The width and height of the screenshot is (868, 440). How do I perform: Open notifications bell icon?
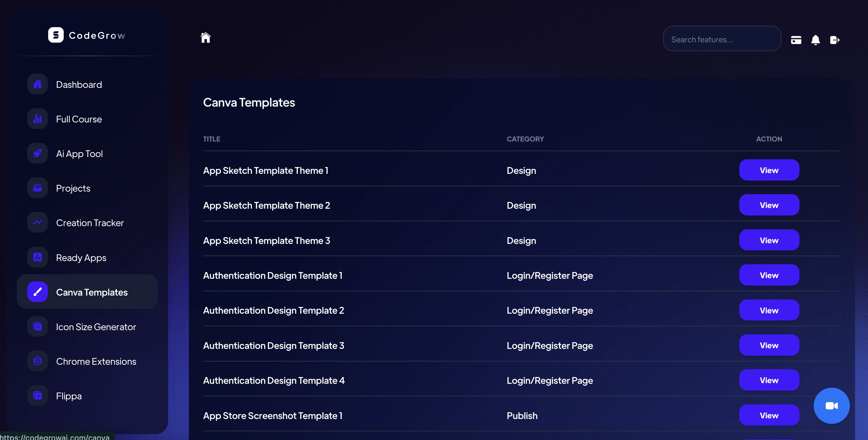pos(815,40)
